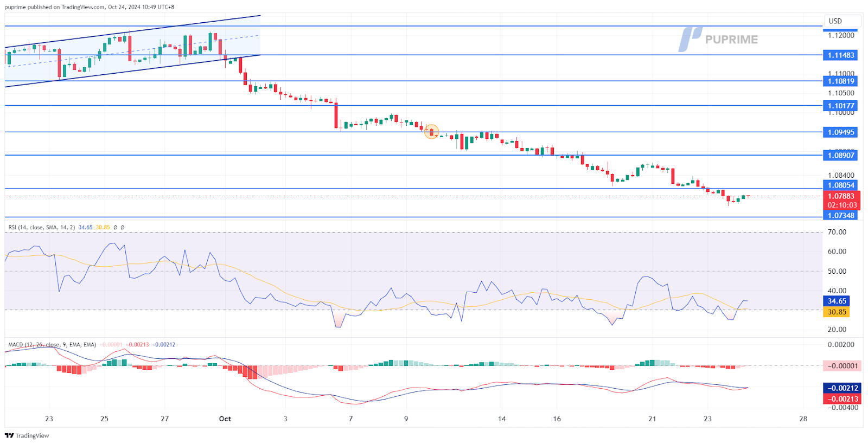Click the RSI SMA value 30.85 label
Viewport: 868px width, 444px height.
837,312
